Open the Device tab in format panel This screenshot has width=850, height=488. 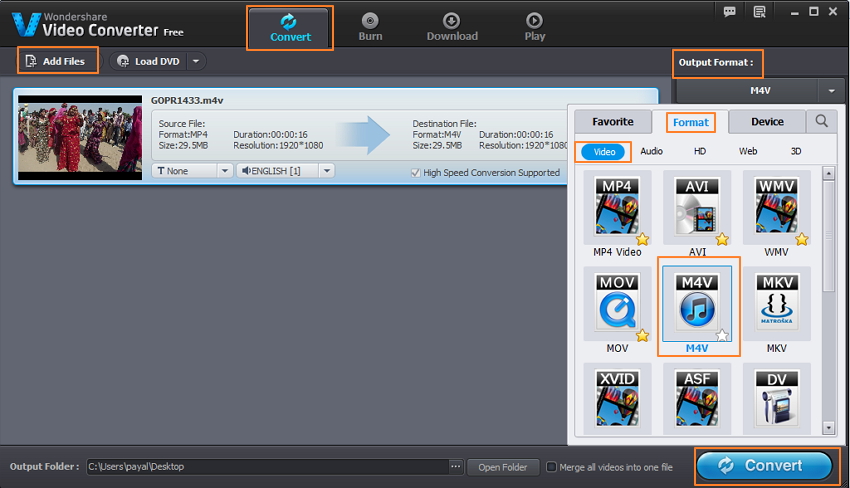[768, 122]
